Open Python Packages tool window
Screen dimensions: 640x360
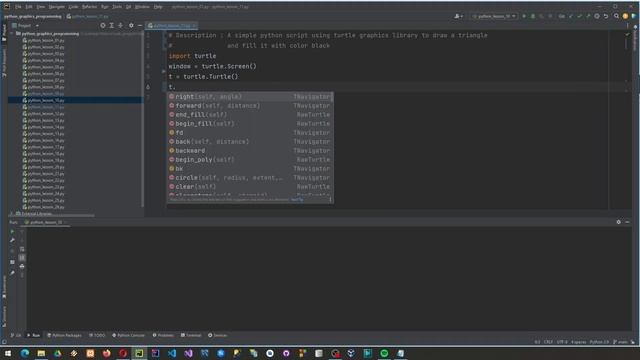(64, 335)
